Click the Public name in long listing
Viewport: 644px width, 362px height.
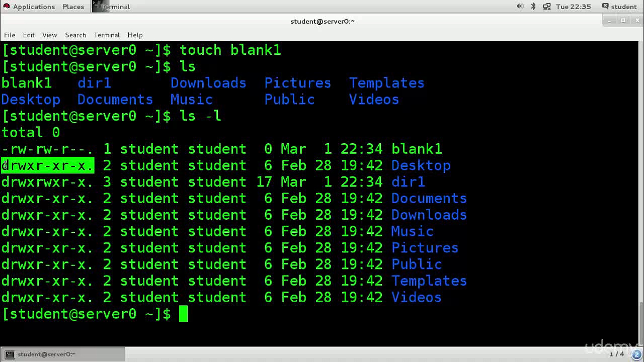[x=417, y=264]
